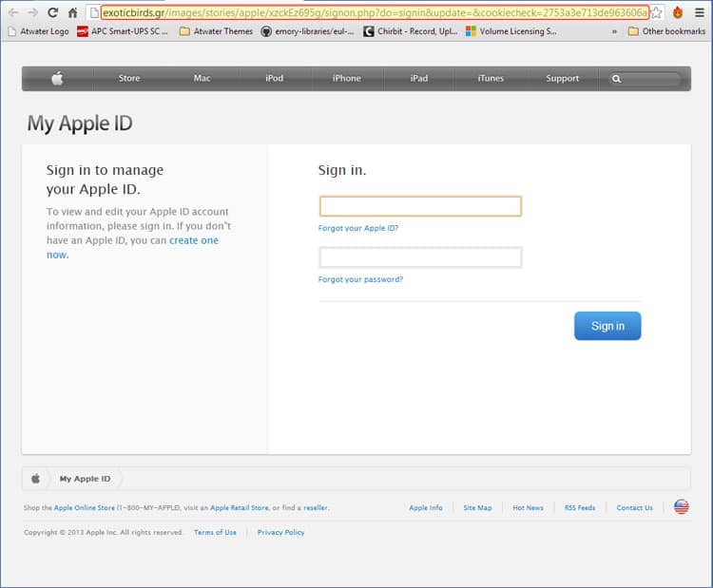Click the search magnifier icon
The image size is (713, 588).
616,79
